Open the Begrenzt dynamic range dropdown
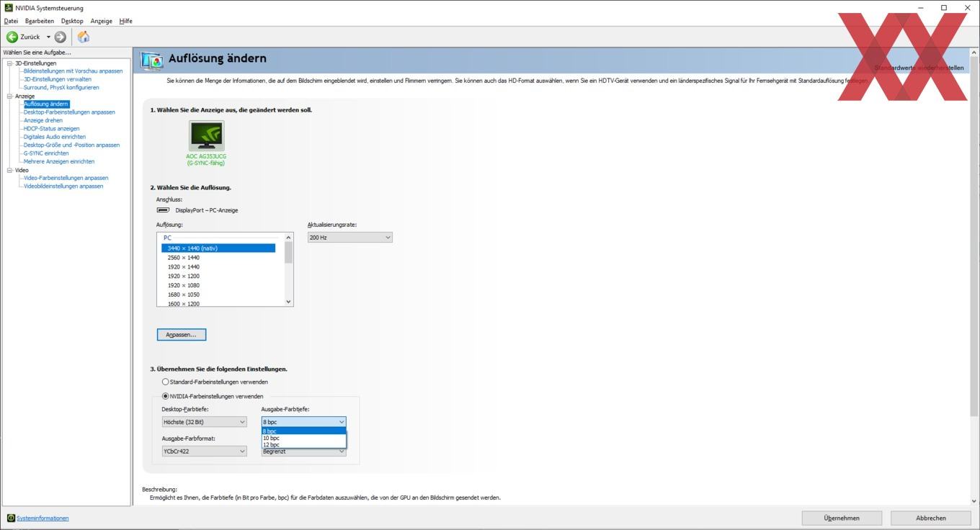This screenshot has width=980, height=530. (304, 452)
